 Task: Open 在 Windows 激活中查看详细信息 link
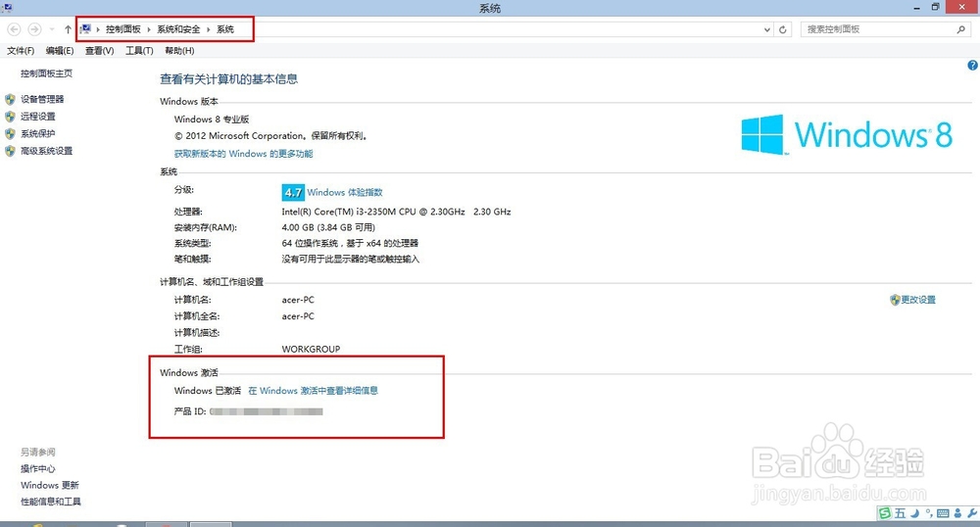click(x=314, y=391)
